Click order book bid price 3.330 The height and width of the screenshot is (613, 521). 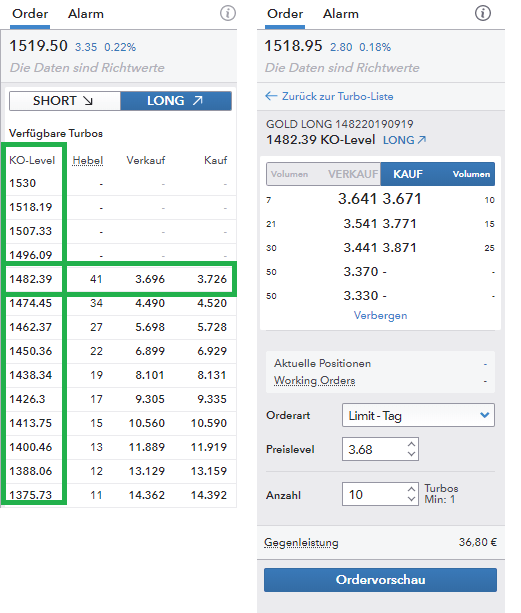pos(361,296)
